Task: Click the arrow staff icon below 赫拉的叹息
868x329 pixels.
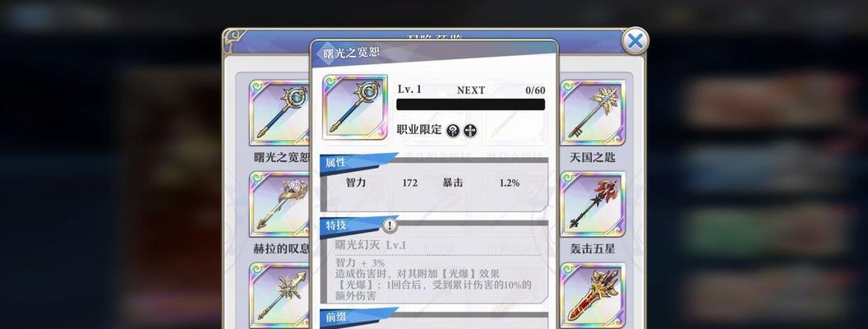Action: 280,296
